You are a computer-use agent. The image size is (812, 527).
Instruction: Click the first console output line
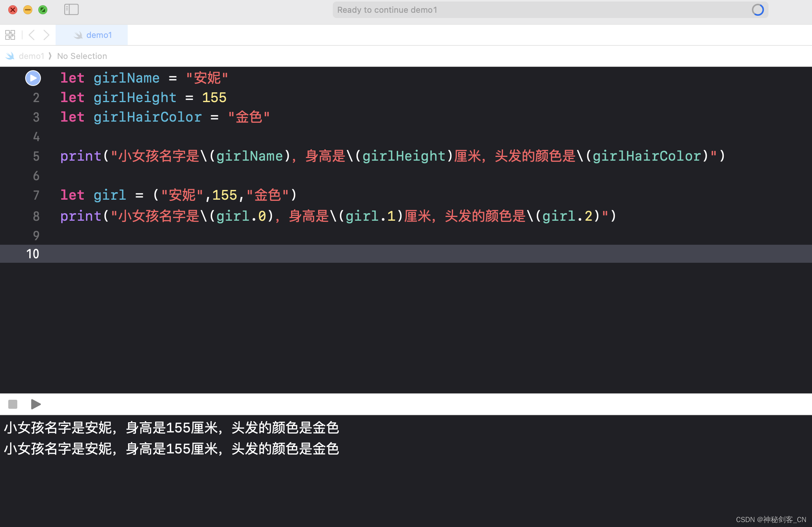click(171, 428)
